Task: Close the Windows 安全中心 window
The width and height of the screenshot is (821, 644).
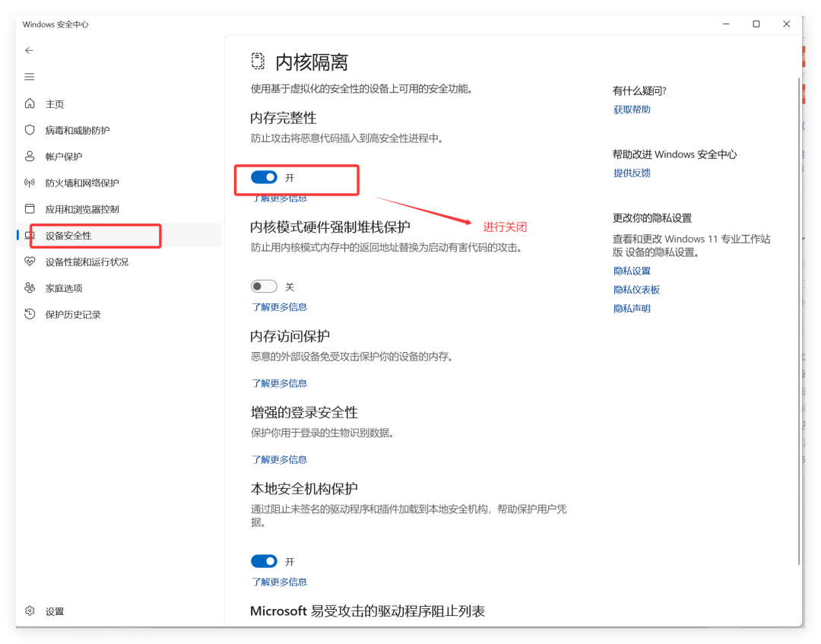Action: tap(787, 24)
